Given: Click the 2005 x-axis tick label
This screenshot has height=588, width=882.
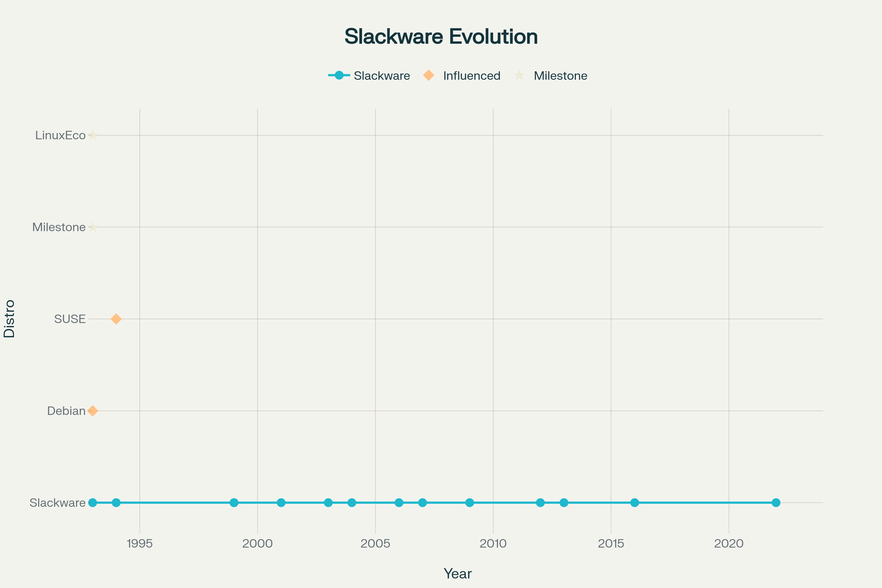Looking at the screenshot, I should tap(375, 544).
